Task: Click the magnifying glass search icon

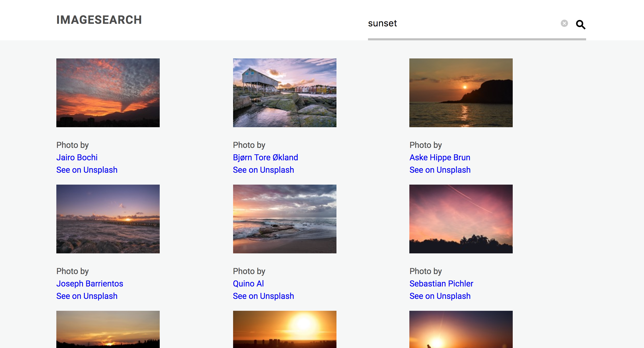Action: 580,24
